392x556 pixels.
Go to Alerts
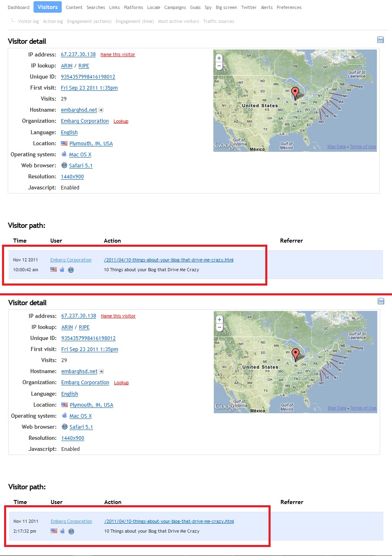click(x=267, y=7)
